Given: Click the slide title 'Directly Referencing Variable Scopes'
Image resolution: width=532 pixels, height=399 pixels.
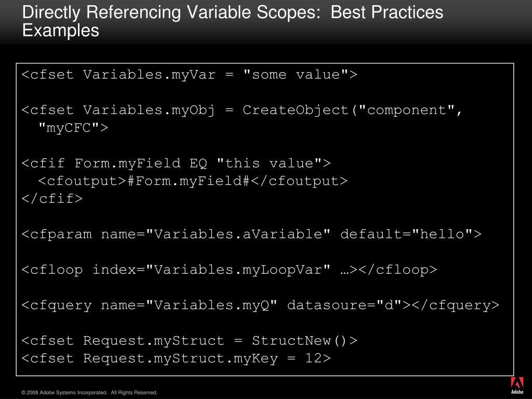Looking at the screenshot, I should click(x=171, y=12).
